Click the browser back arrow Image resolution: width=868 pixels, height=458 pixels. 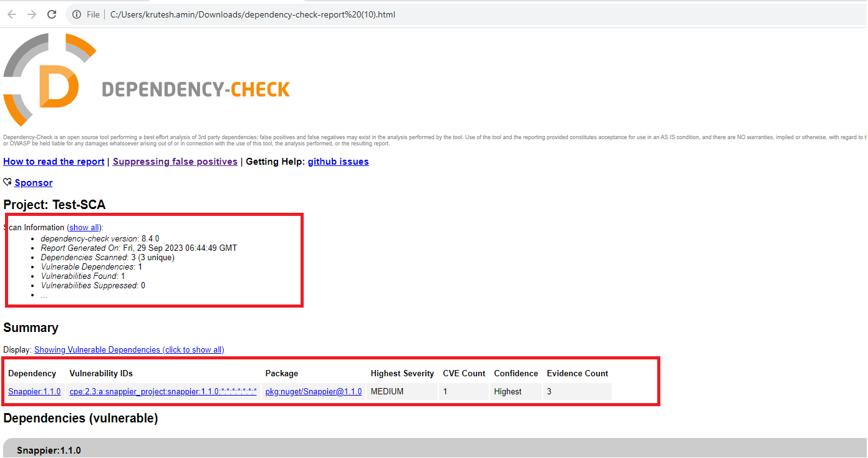pyautogui.click(x=12, y=14)
